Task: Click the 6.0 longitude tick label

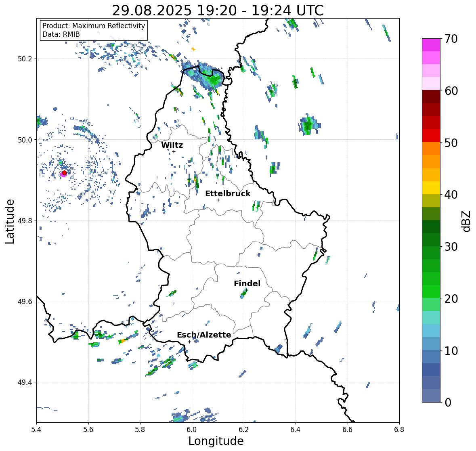Action: click(192, 430)
